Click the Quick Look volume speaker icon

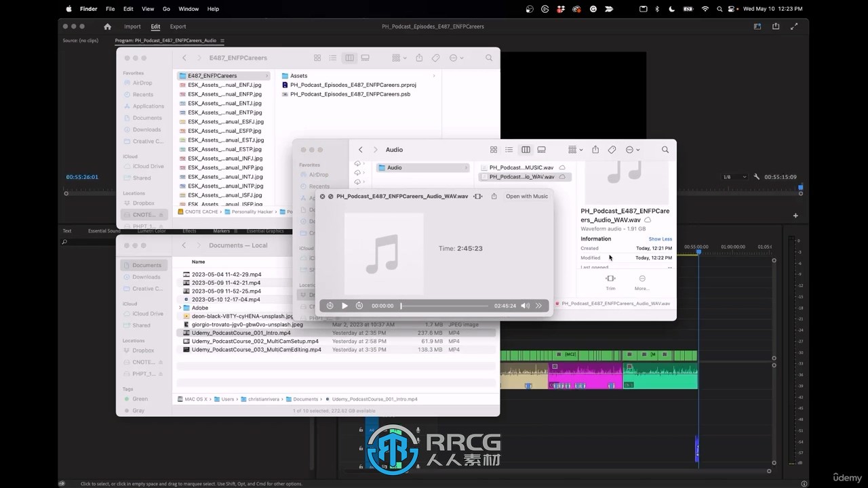tap(526, 306)
